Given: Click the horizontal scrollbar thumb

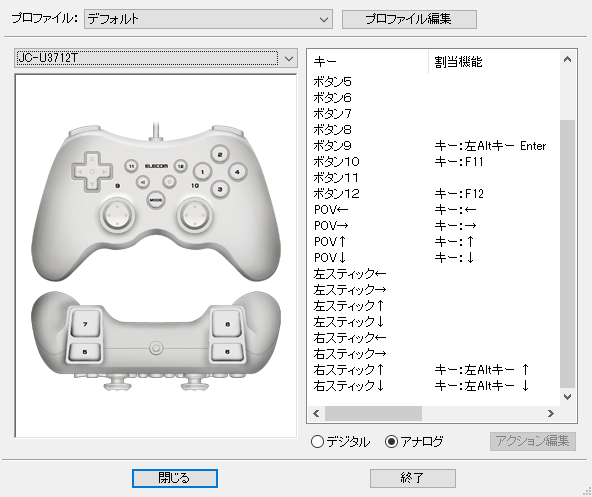Looking at the screenshot, I should (373, 414).
